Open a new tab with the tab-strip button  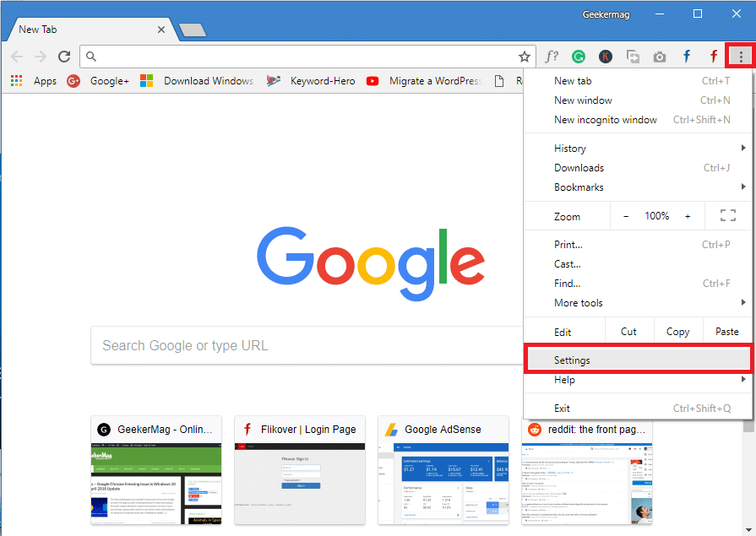193,30
